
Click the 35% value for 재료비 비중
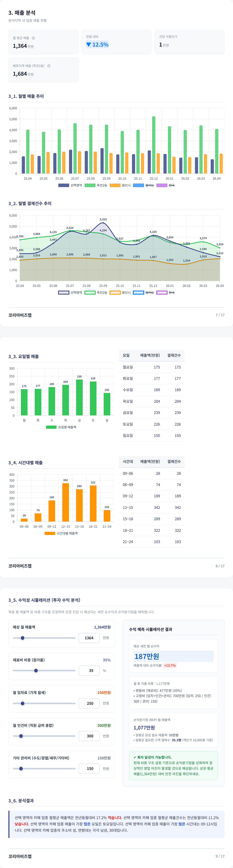pos(107,660)
